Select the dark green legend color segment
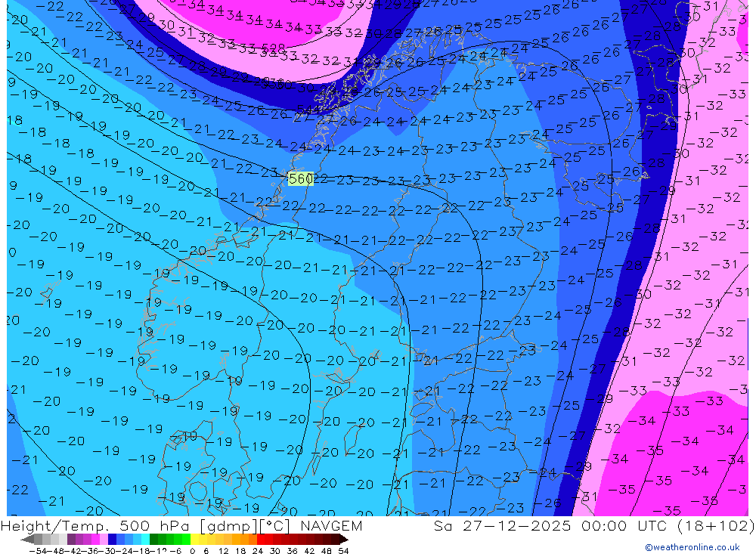 pos(153,540)
